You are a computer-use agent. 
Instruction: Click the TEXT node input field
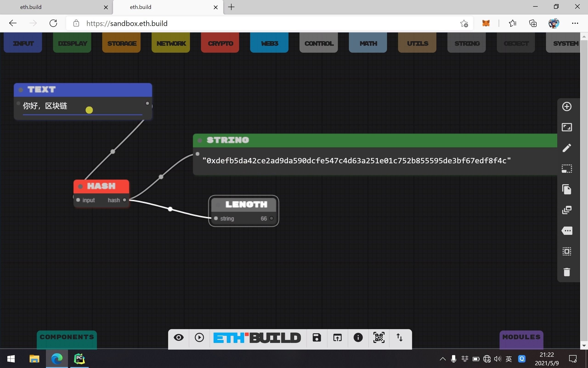click(83, 106)
